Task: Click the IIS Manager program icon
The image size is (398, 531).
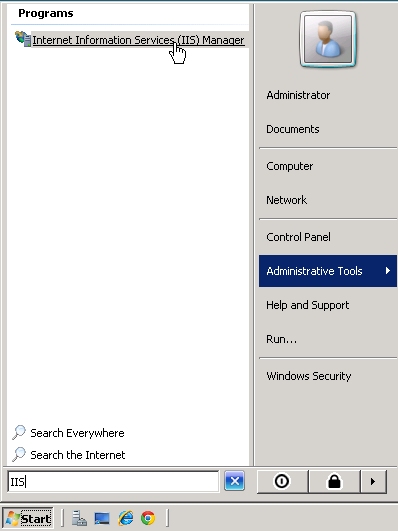Action: pyautogui.click(x=23, y=39)
